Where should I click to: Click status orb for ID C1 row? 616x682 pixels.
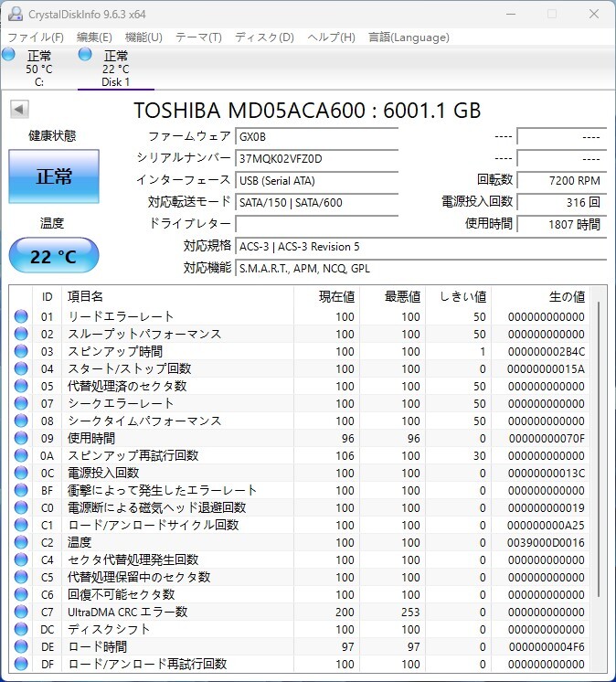[21, 525]
